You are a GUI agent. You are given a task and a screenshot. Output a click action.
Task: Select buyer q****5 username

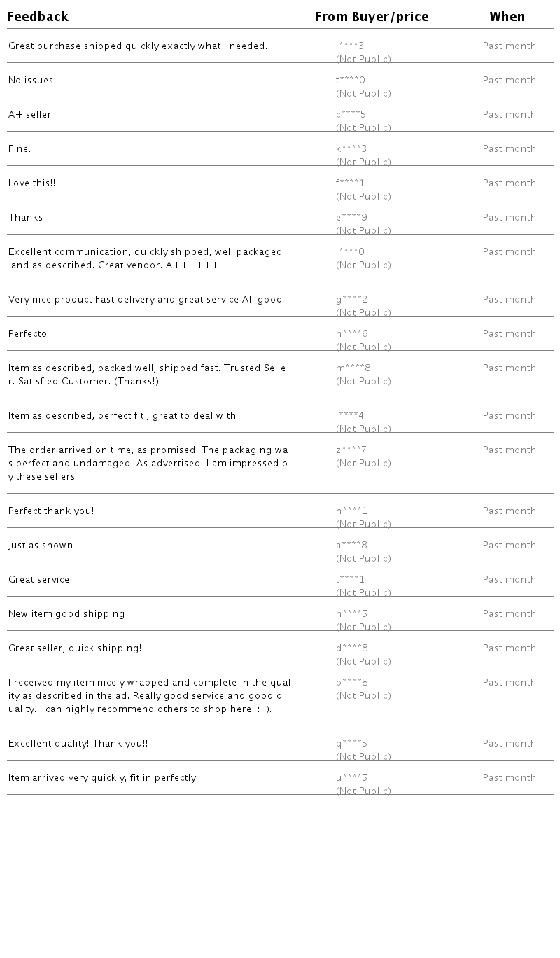pos(351,744)
